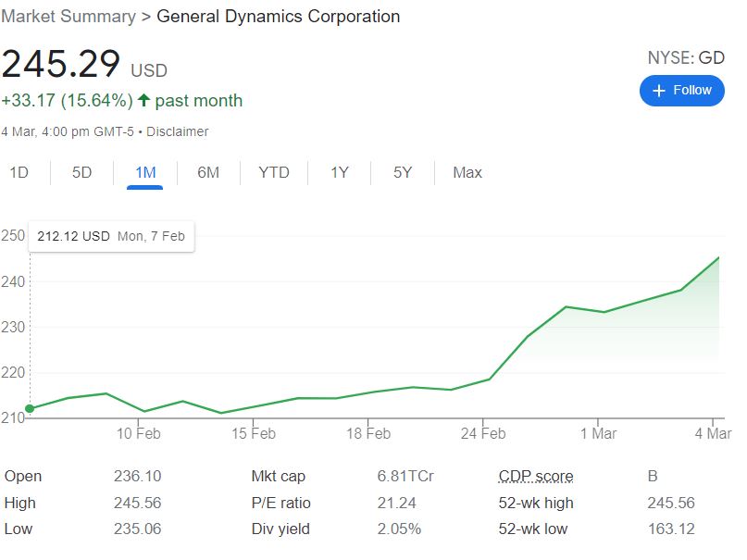The height and width of the screenshot is (560, 747).
Task: Click the 230 y-axis label
Action: [x=13, y=327]
